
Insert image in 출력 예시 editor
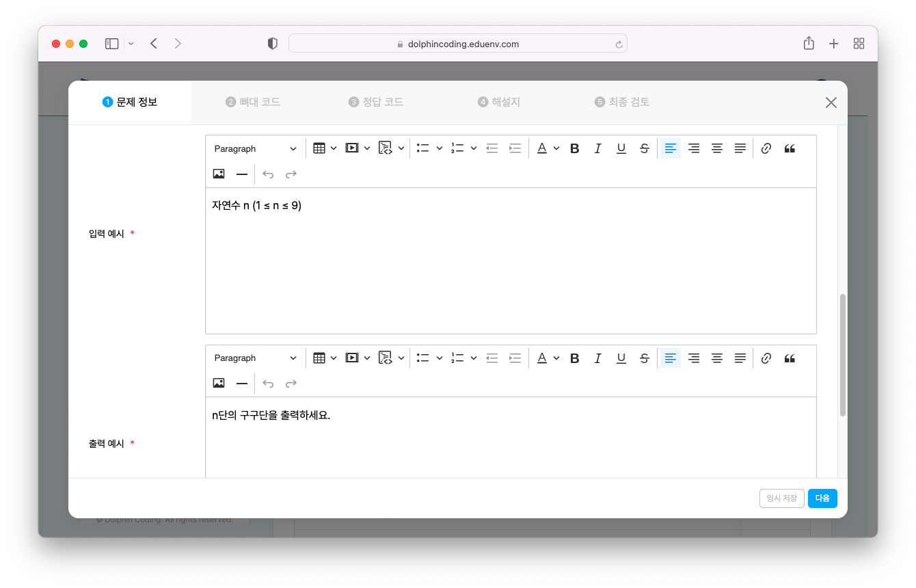pyautogui.click(x=219, y=384)
